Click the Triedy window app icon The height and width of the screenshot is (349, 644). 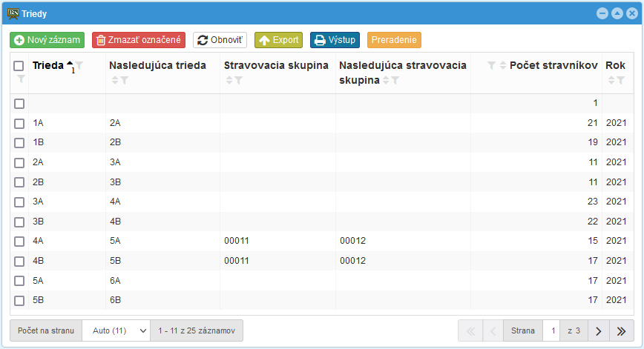13,13
